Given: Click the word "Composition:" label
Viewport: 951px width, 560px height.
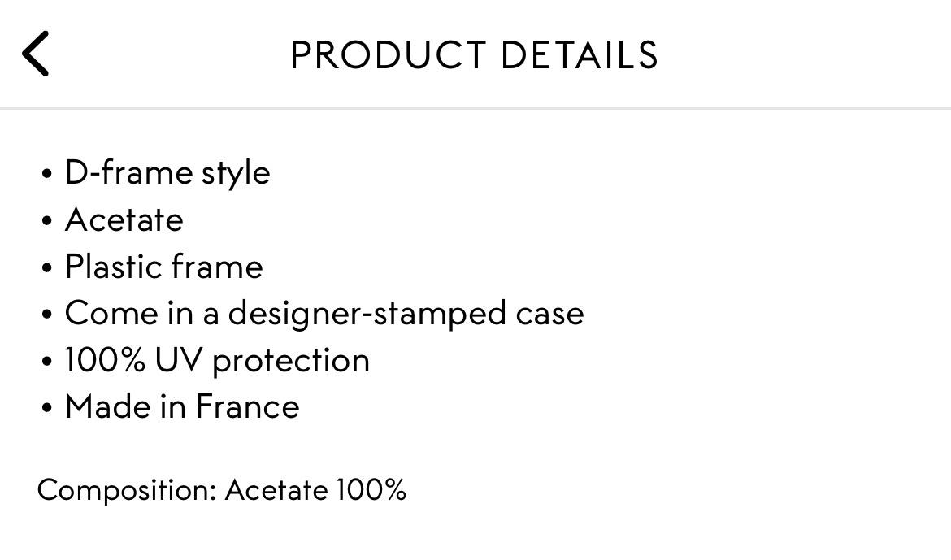Looking at the screenshot, I should (127, 490).
